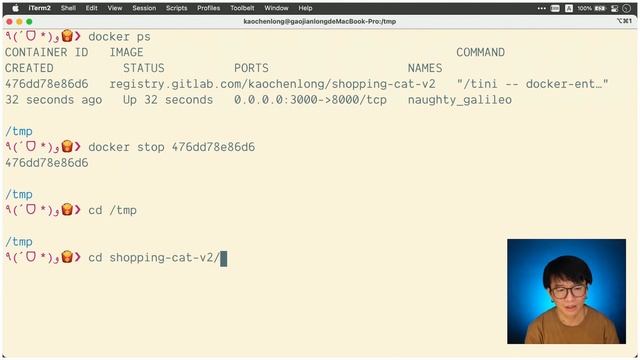640x360 pixels.
Task: Open the Window menu
Action: 276,8
